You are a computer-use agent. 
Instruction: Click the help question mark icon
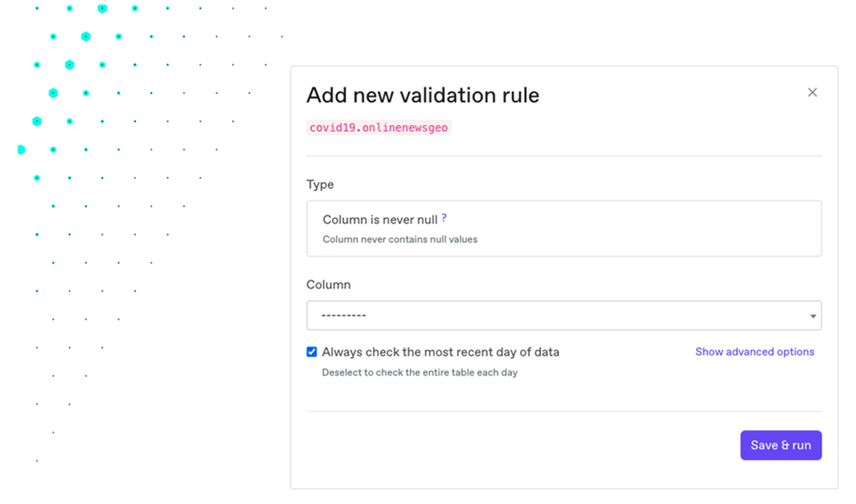coord(444,218)
